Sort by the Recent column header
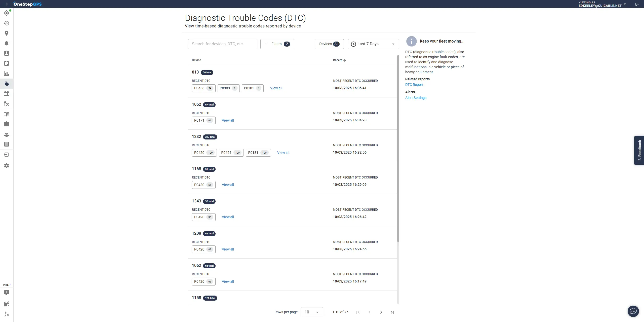The image size is (644, 322). pos(339,60)
